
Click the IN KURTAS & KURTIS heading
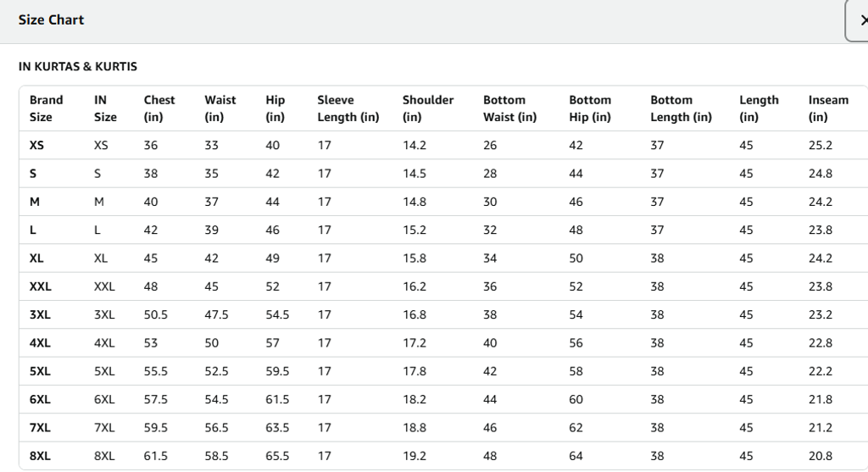tap(78, 66)
